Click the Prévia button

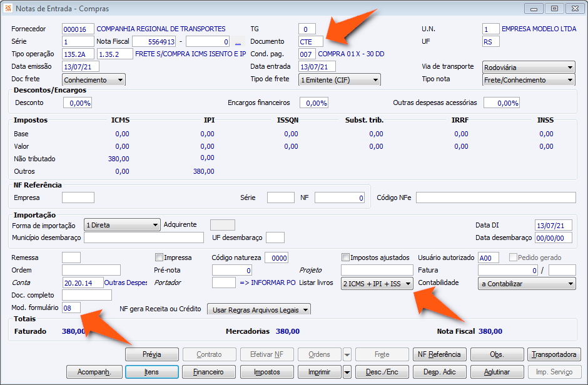click(x=152, y=354)
